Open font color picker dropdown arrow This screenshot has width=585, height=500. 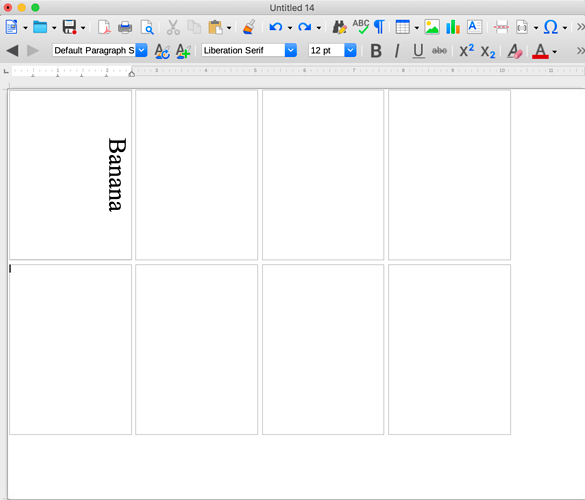click(555, 51)
